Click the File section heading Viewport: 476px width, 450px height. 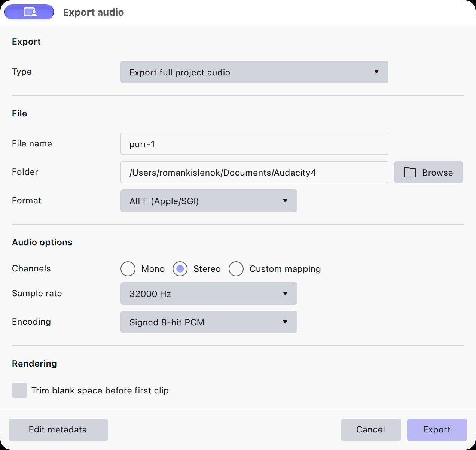point(19,113)
